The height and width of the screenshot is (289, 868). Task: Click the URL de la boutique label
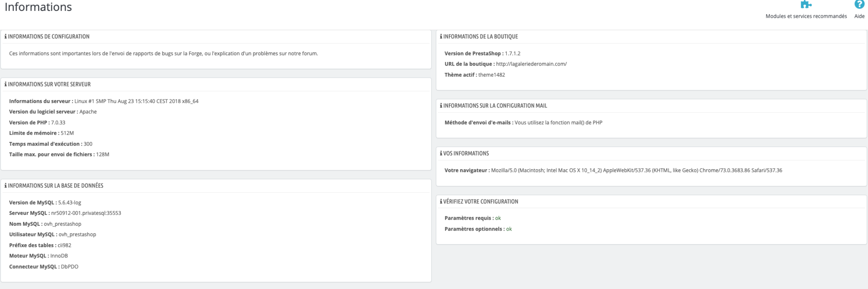[x=470, y=64]
